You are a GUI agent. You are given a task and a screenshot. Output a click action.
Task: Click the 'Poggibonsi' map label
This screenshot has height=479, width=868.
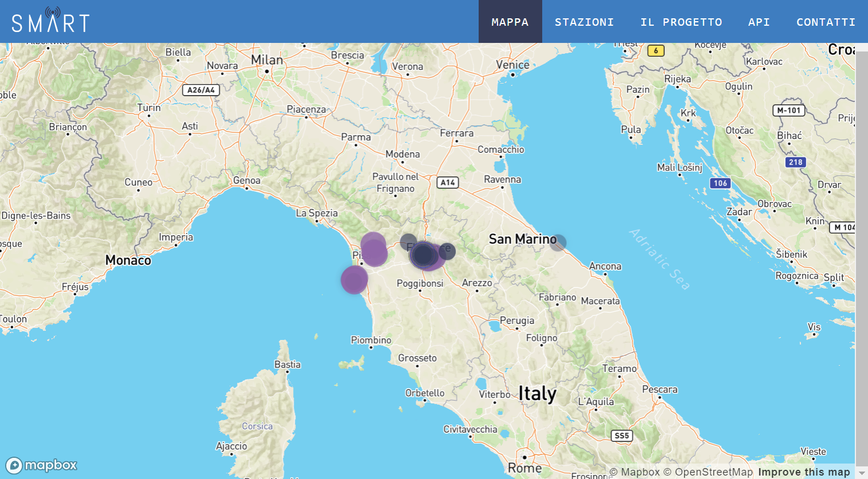click(x=420, y=283)
